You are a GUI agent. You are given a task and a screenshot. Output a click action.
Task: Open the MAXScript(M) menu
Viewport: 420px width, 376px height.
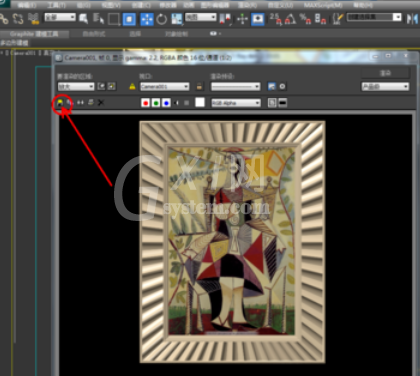coord(323,5)
